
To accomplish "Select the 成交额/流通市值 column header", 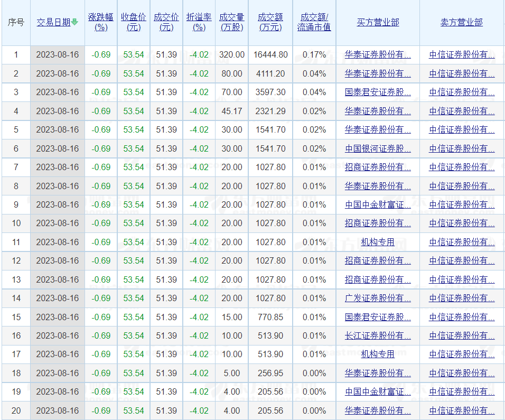I will (314, 22).
